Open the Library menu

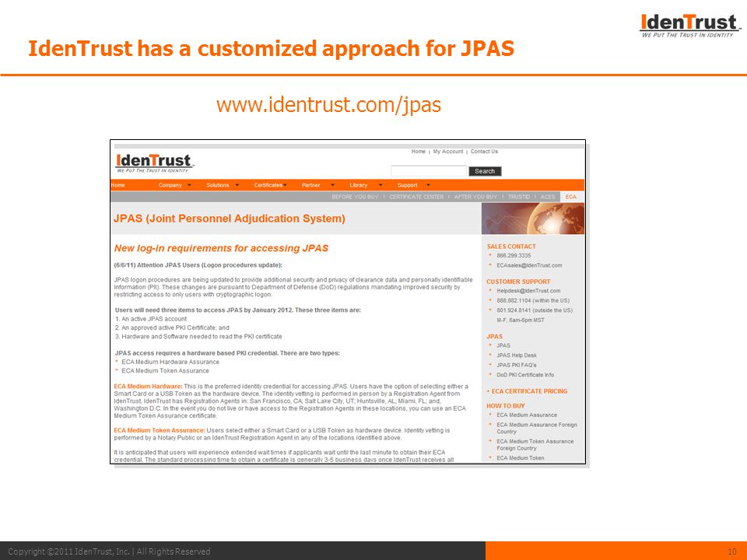pyautogui.click(x=358, y=185)
